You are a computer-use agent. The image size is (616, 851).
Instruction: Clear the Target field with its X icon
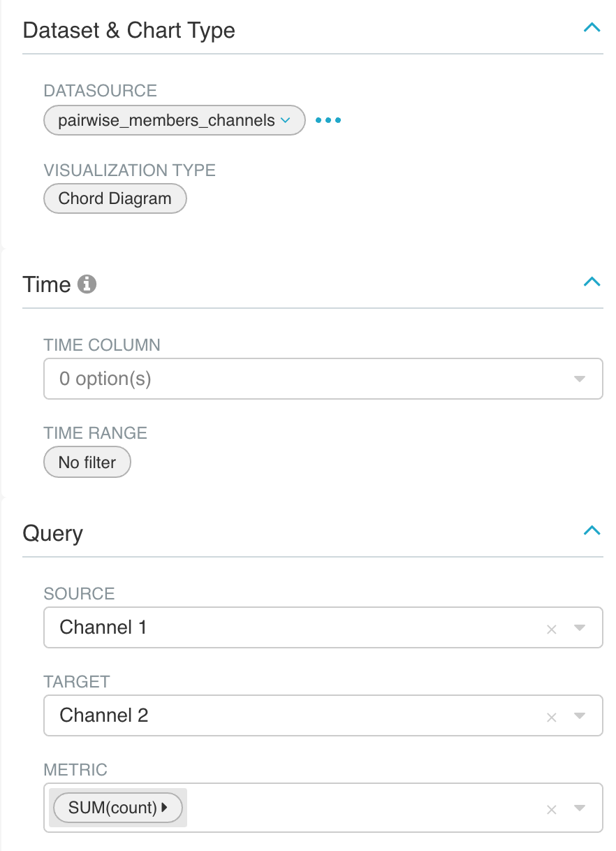(x=551, y=717)
